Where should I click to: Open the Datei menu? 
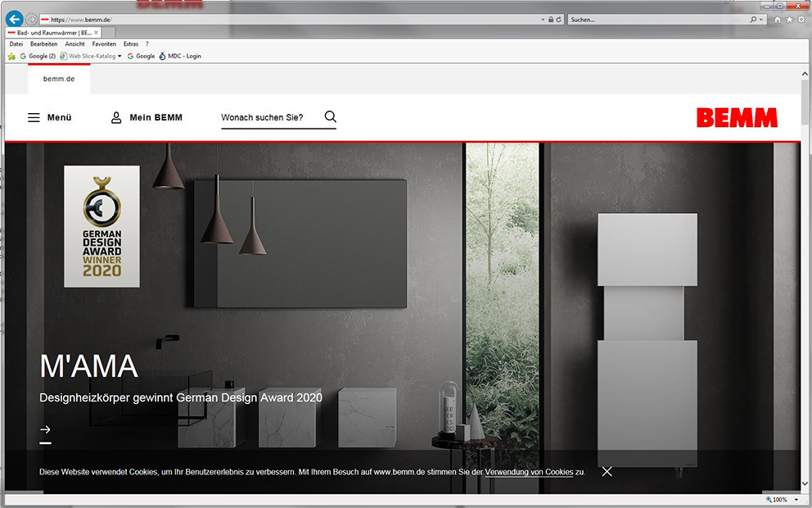pyautogui.click(x=16, y=44)
